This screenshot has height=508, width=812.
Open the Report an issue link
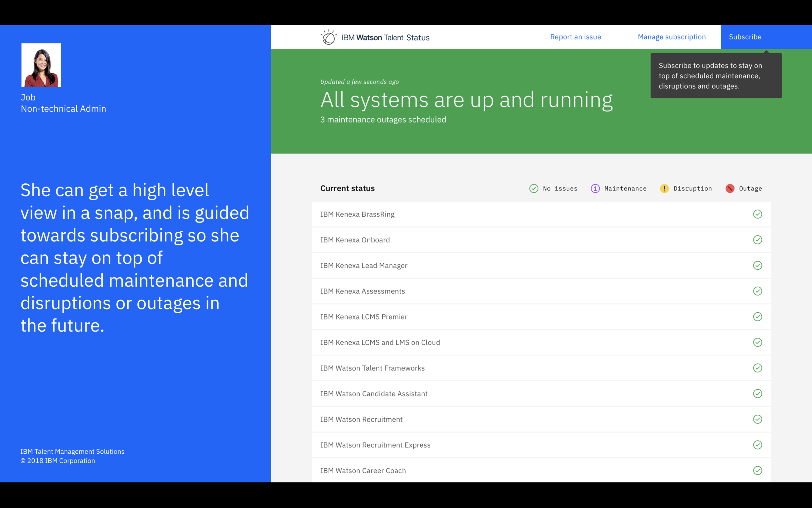[575, 37]
